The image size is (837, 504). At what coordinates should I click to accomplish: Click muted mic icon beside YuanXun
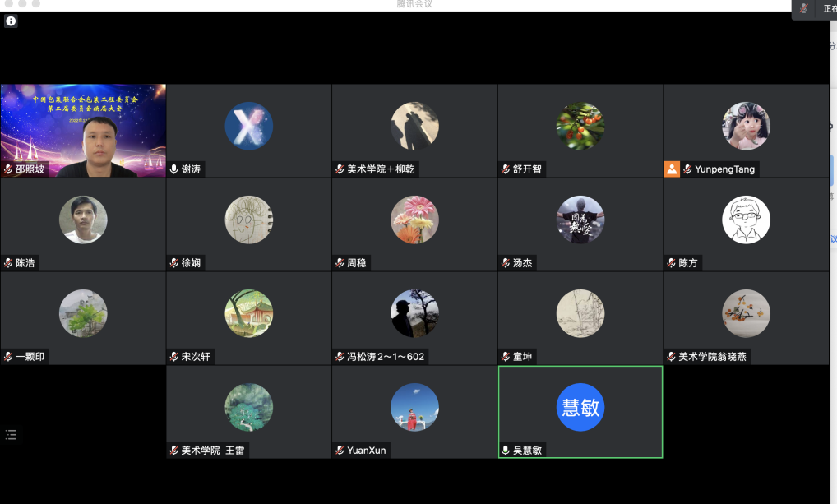tap(340, 451)
